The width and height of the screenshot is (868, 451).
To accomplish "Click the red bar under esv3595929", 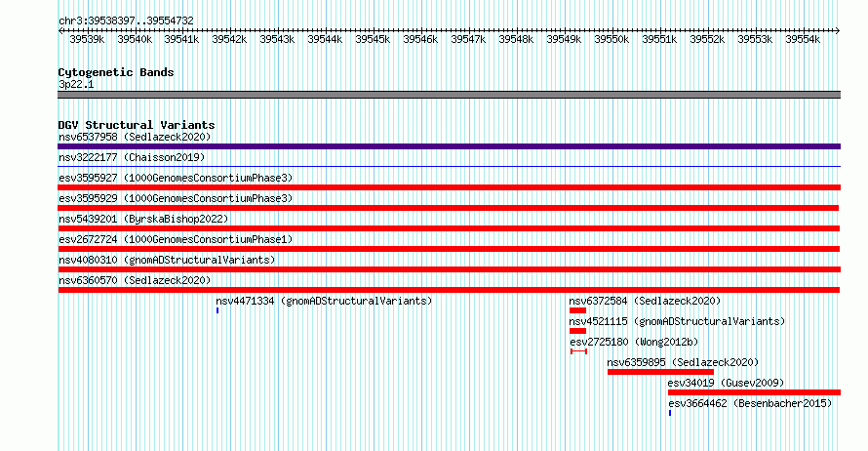I will pyautogui.click(x=449, y=208).
